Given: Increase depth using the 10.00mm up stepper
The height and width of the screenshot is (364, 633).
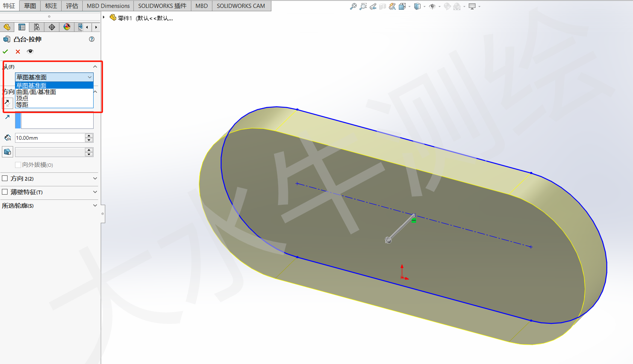Looking at the screenshot, I should (x=89, y=136).
